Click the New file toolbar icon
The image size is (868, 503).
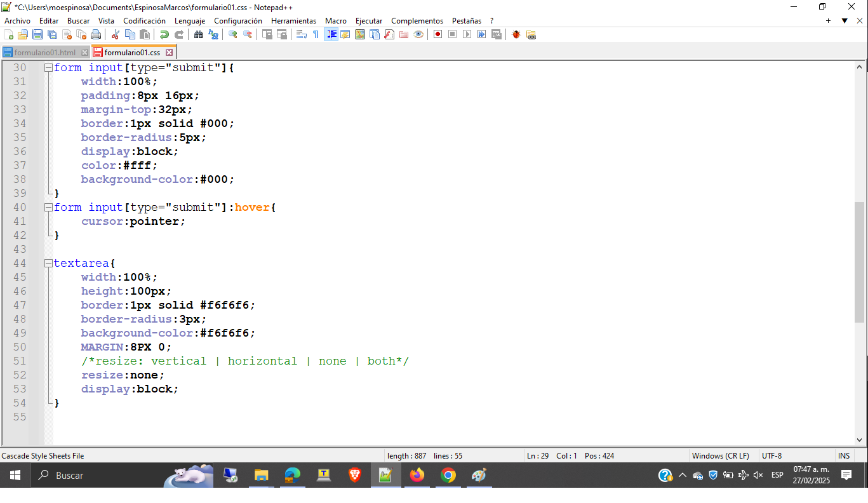click(8, 34)
